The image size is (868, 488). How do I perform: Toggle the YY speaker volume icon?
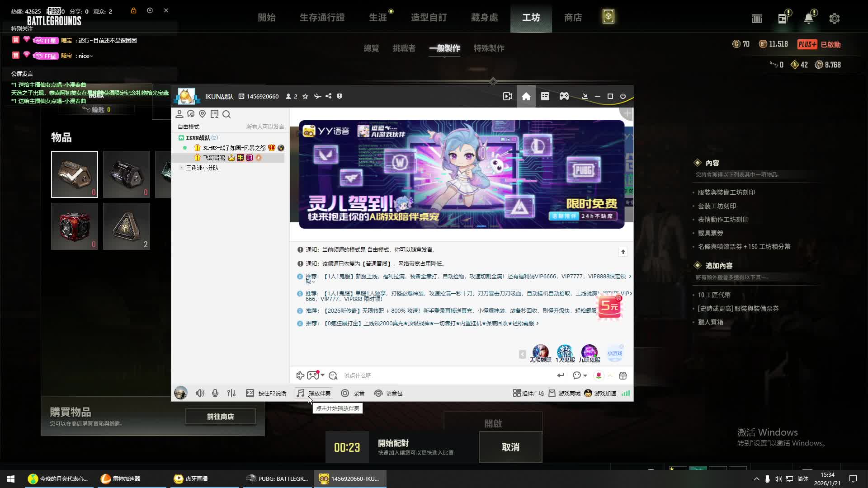click(x=200, y=393)
